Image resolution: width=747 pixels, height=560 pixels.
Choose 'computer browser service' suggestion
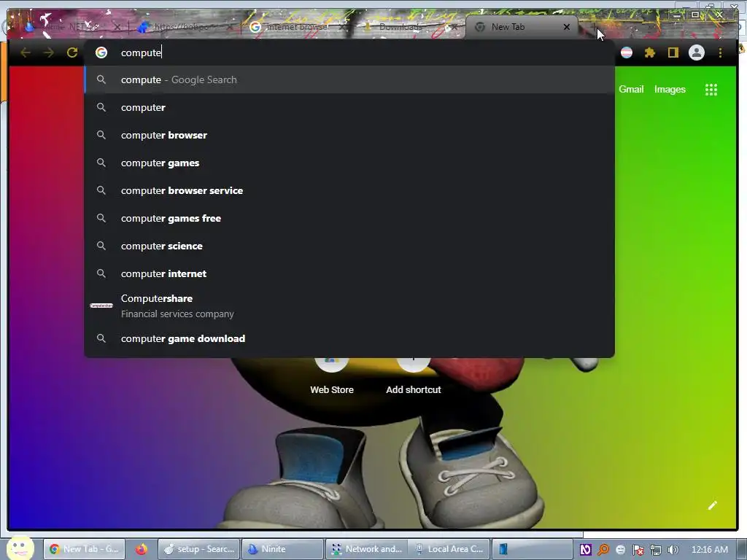pos(349,190)
